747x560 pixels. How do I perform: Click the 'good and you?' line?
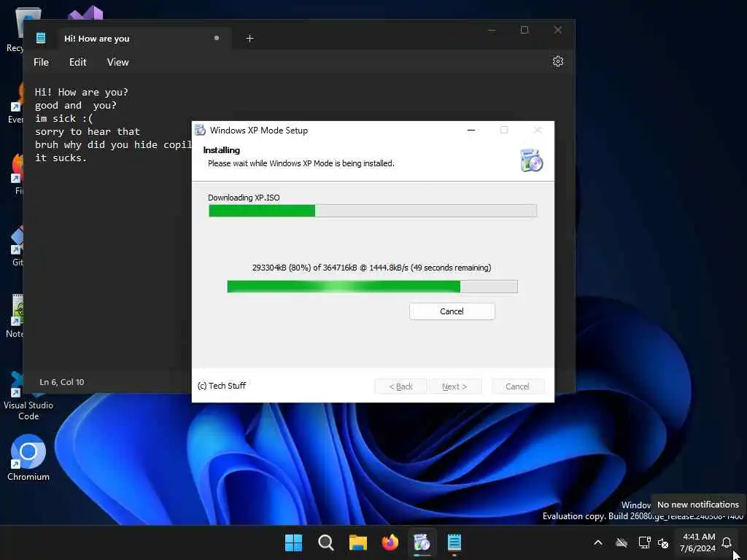click(75, 105)
